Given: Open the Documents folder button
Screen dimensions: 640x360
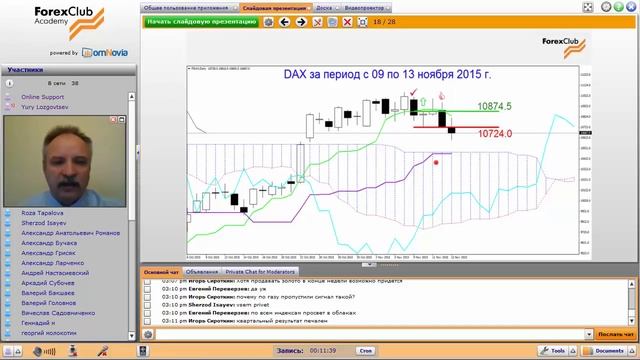Looking at the screenshot, I should (605, 351).
